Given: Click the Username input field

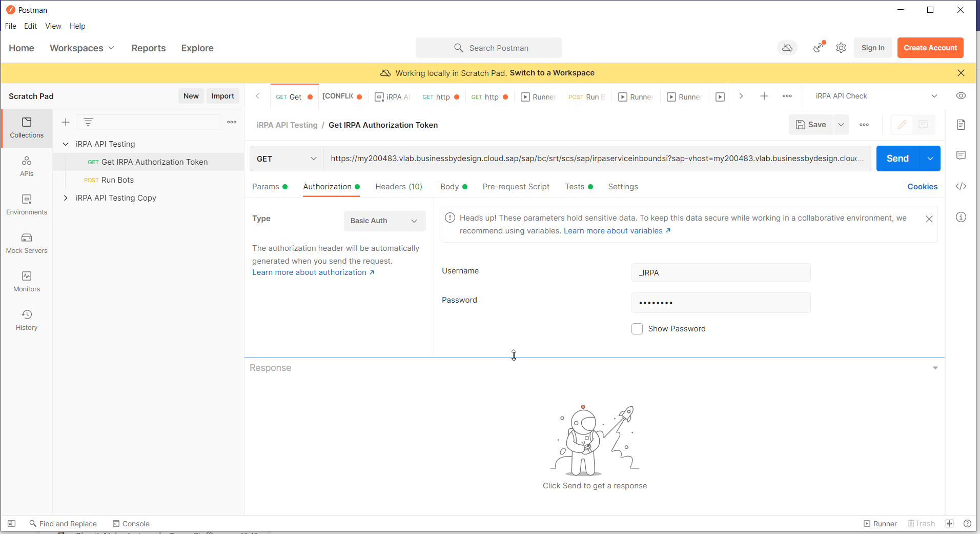Looking at the screenshot, I should point(721,272).
